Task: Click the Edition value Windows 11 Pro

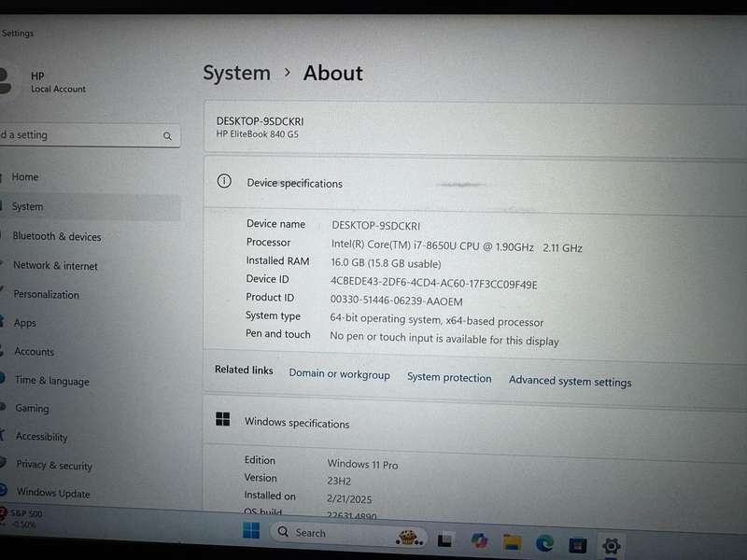Action: 362,464
